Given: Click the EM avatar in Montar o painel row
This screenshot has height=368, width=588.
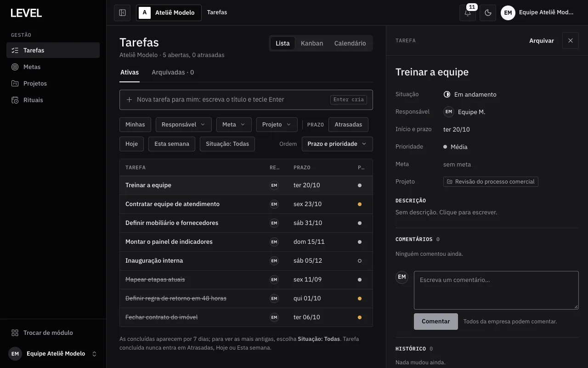Looking at the screenshot, I should coord(274,242).
